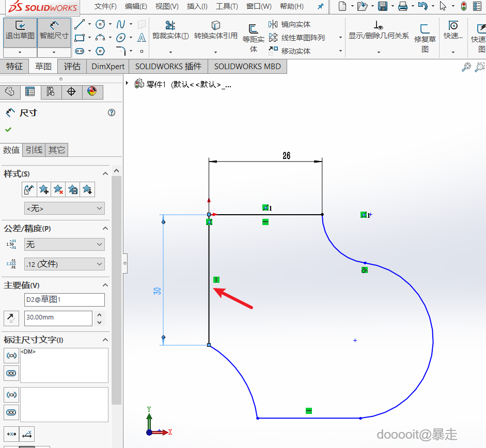This screenshot has width=486, height=448.
Task: Select the Spline sketch tool
Action: coord(120,24)
